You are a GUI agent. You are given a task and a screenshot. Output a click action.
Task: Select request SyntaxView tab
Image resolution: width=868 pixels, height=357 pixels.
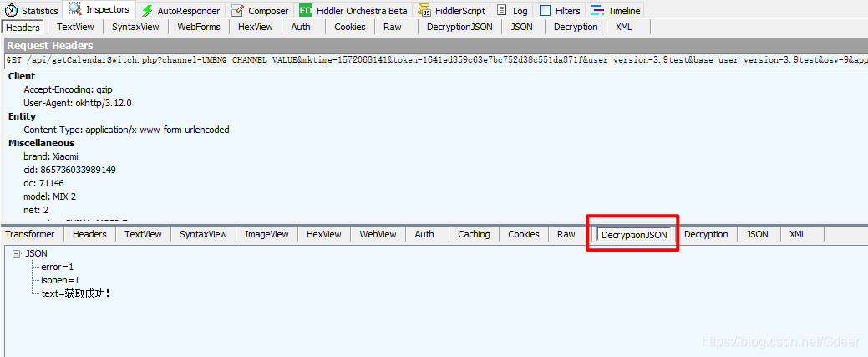135,27
